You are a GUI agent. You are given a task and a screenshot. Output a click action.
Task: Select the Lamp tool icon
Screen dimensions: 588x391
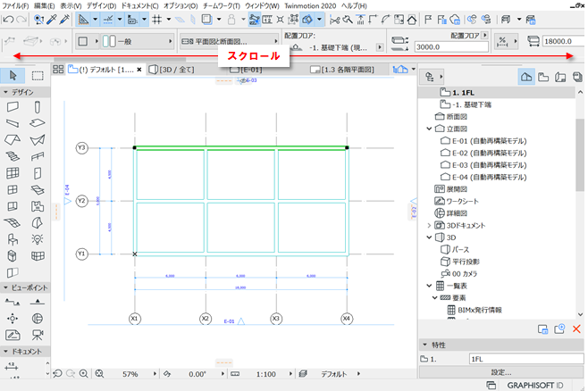click(38, 239)
